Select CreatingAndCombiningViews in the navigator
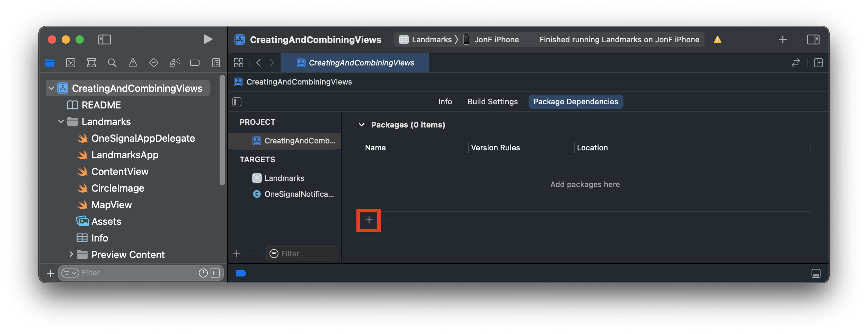The width and height of the screenshot is (868, 334). coord(128,88)
